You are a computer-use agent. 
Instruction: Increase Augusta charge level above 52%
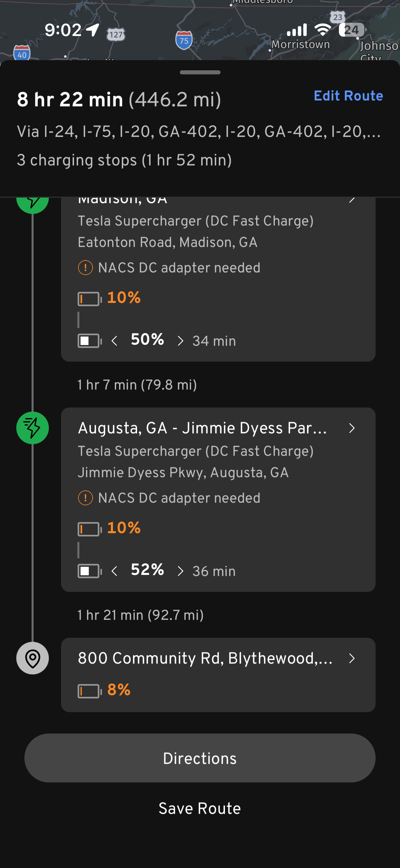(x=180, y=571)
